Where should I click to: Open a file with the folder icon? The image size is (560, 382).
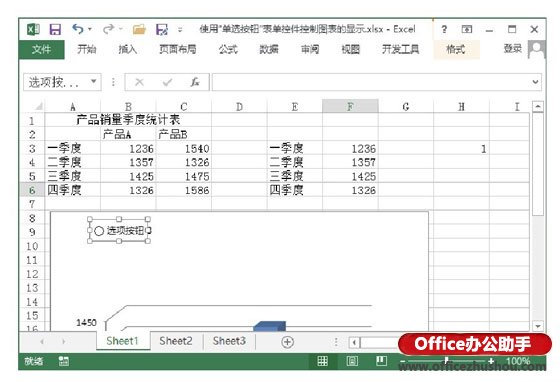tap(139, 29)
